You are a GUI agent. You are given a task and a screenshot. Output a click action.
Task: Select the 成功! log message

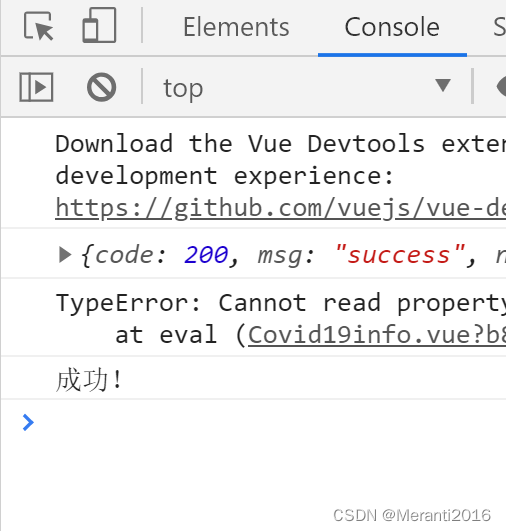click(88, 380)
